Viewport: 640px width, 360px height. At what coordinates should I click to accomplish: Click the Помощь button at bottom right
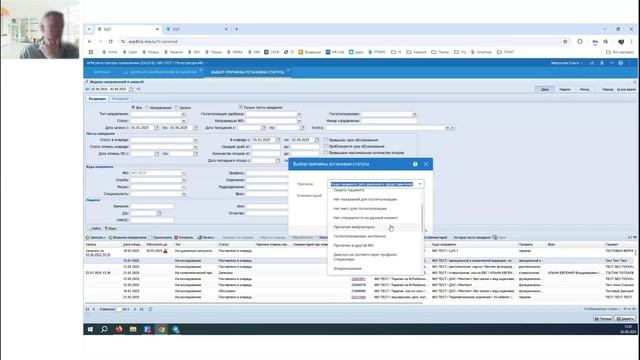pos(603,319)
